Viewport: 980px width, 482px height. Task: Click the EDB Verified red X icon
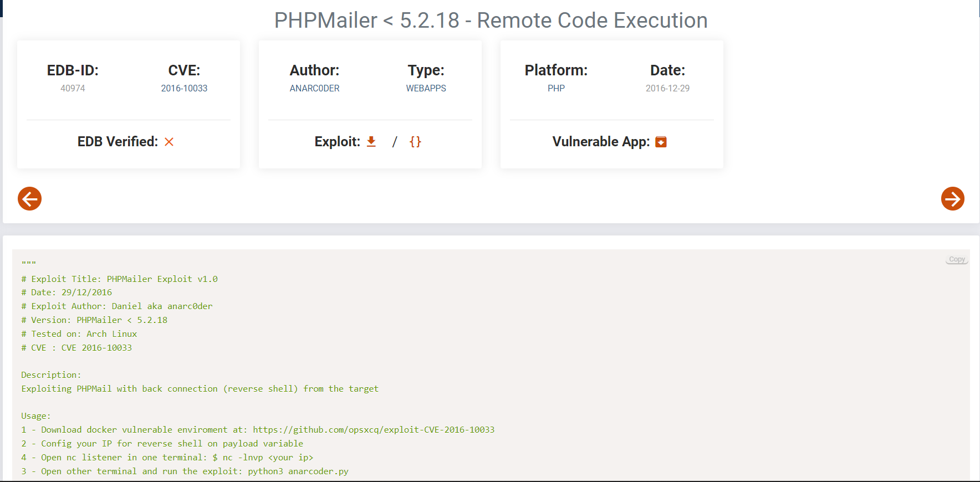(x=169, y=142)
